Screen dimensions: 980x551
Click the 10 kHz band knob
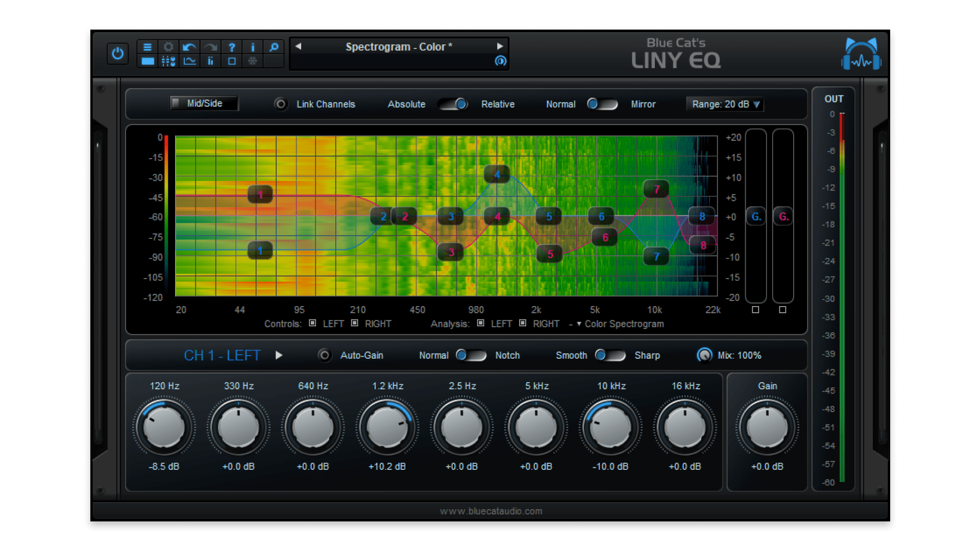point(610,428)
